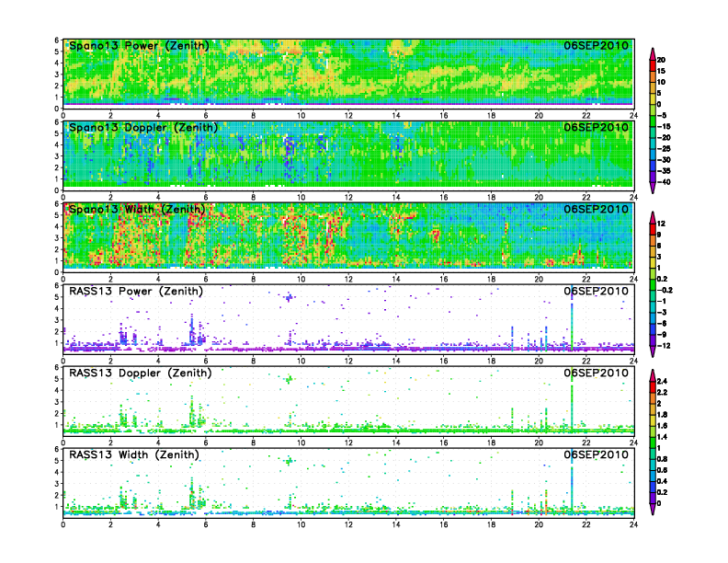This screenshot has width=728, height=563.
Task: Click the '-35' label on the colorbar
Action: pos(664,171)
